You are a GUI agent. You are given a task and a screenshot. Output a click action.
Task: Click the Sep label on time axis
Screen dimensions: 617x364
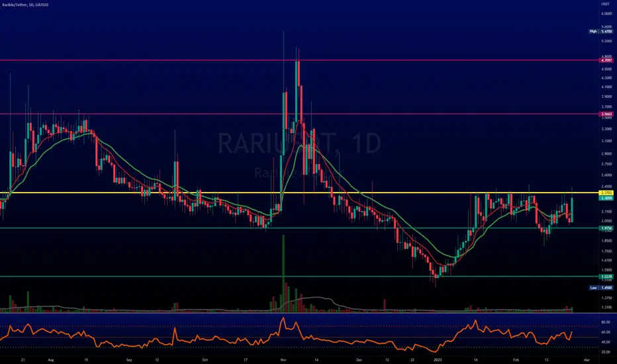[x=129, y=359]
